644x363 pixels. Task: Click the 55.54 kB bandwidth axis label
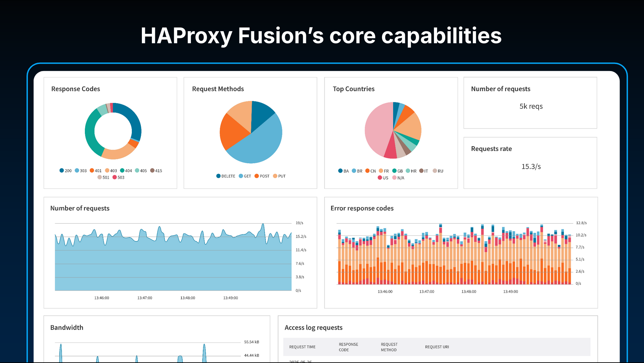[252, 342]
